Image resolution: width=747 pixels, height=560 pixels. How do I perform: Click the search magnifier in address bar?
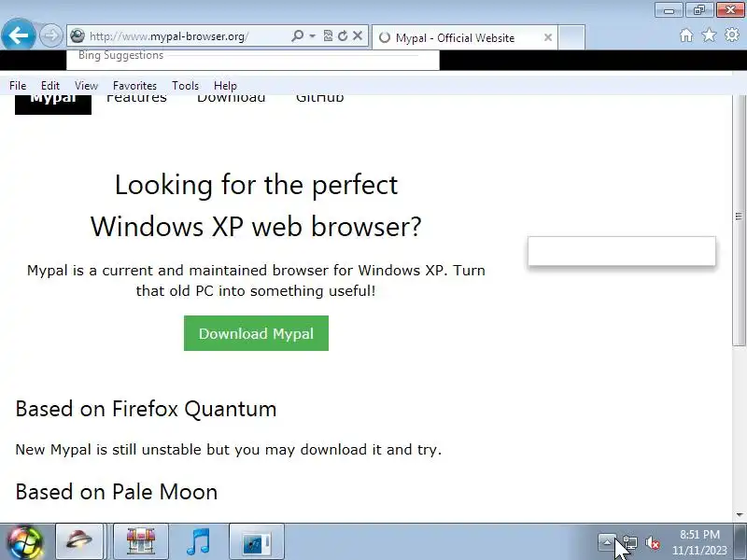tap(297, 35)
